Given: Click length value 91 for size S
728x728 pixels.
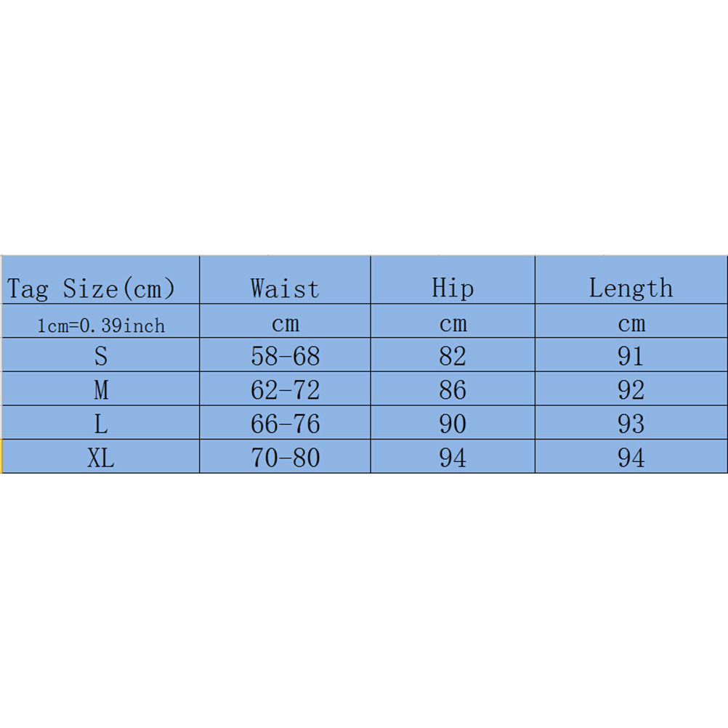Looking at the screenshot, I should [631, 356].
